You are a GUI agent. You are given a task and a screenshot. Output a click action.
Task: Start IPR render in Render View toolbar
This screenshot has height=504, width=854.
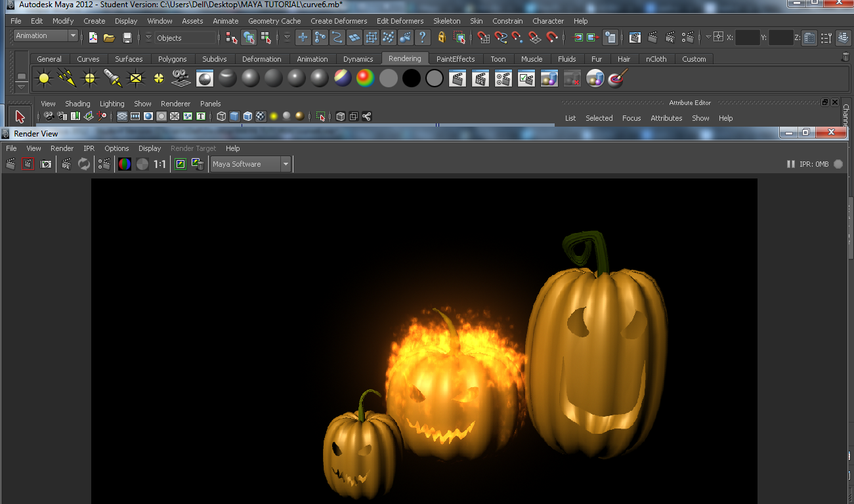(x=66, y=164)
